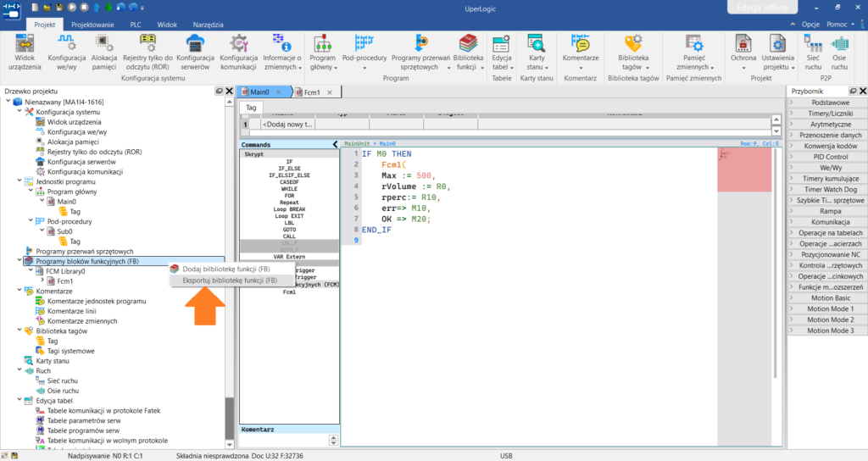This screenshot has height=461, width=868.
Task: Click the Run (play) quick-access icon
Action: click(72, 7)
